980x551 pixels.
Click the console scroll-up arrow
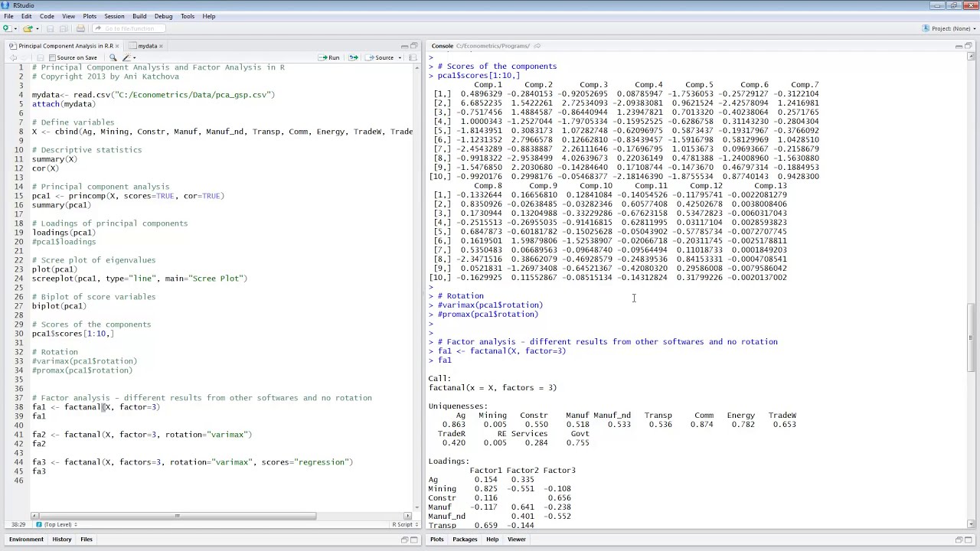tap(971, 57)
